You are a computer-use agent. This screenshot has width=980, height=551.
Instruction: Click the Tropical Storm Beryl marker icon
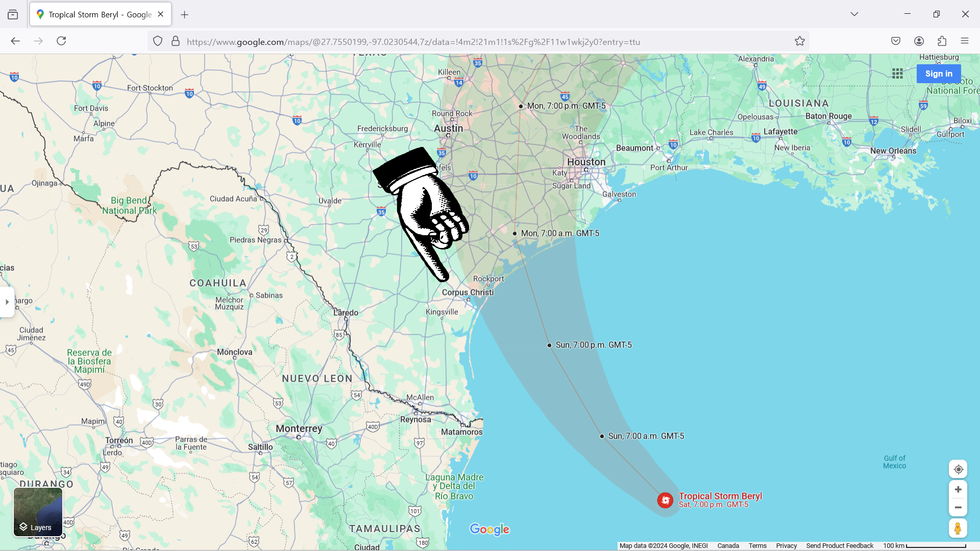[665, 500]
